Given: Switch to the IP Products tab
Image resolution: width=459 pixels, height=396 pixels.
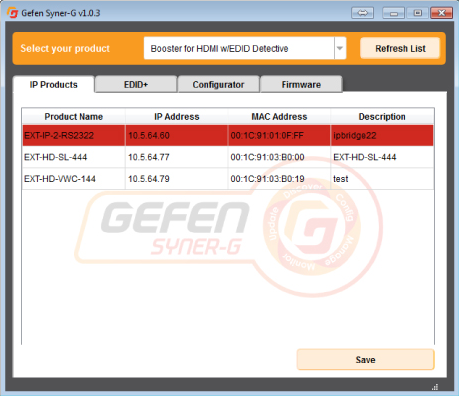Looking at the screenshot, I should pos(53,85).
